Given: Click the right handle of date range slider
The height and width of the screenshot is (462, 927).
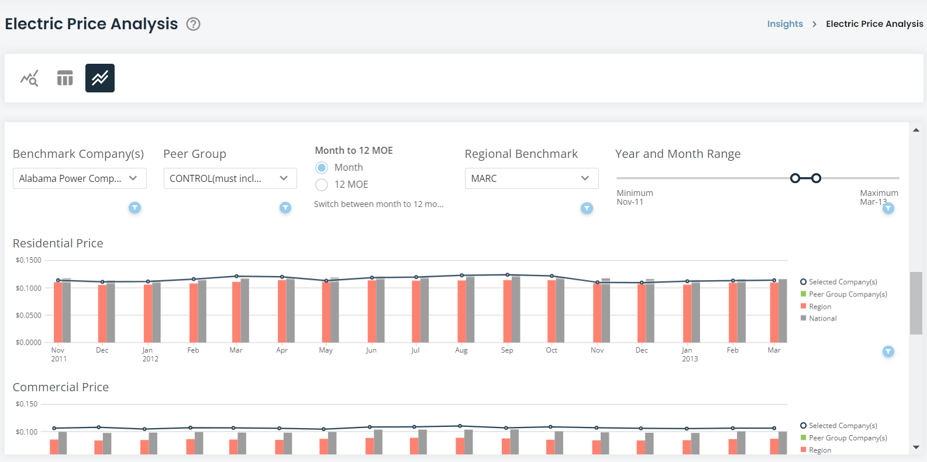Looking at the screenshot, I should coord(816,178).
